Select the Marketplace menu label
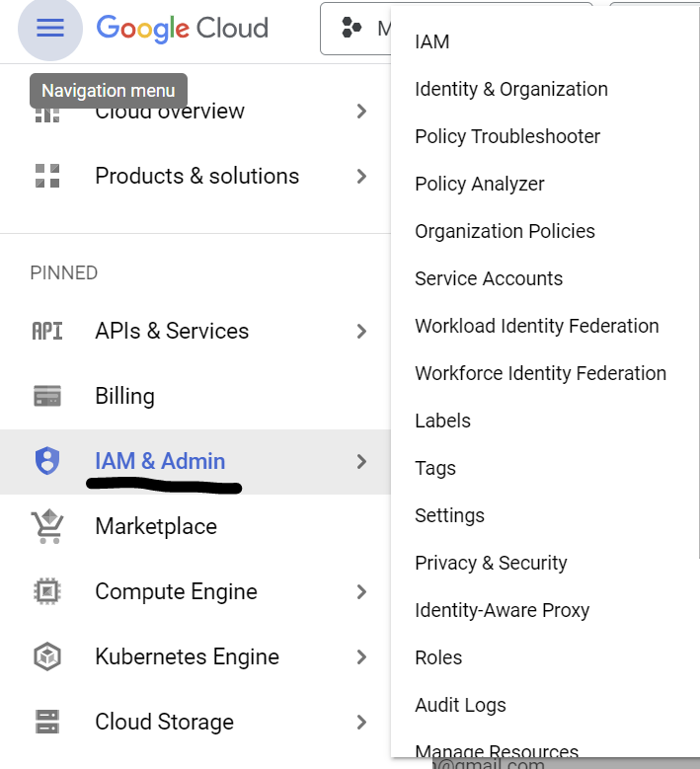This screenshot has width=700, height=769. pyautogui.click(x=155, y=526)
